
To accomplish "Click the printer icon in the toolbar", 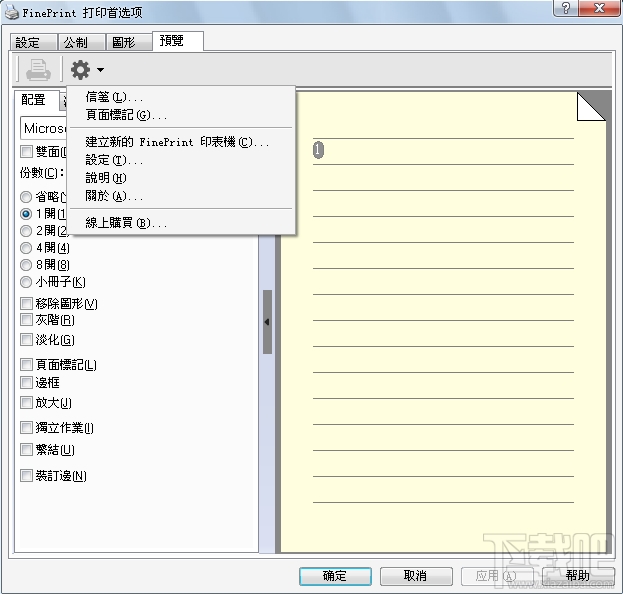I will coord(38,70).
